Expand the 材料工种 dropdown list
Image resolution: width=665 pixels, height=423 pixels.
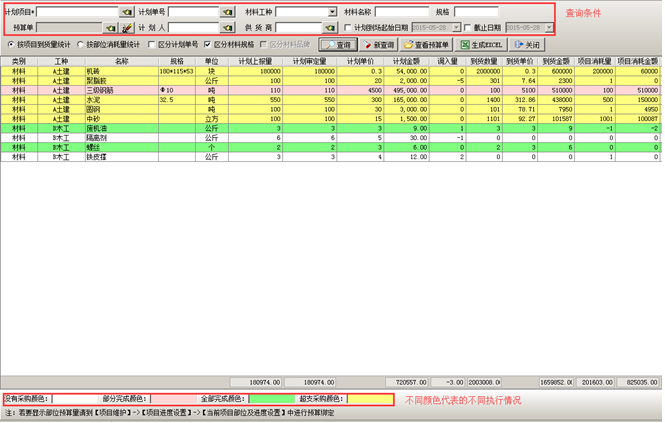[332, 12]
